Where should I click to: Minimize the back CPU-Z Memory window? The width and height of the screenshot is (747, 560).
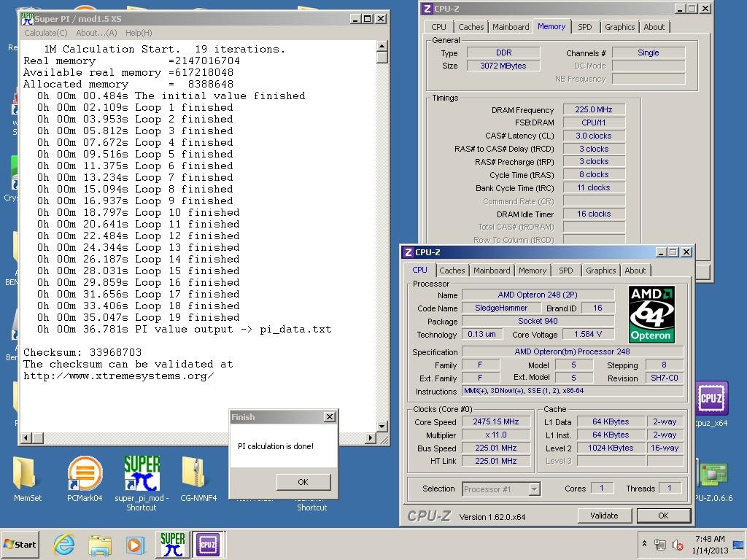680,9
